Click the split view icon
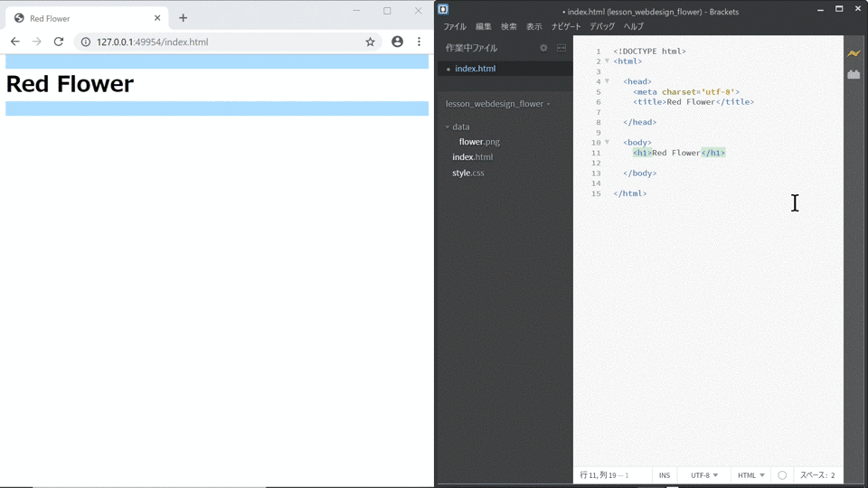Viewport: 868px width, 488px height. pyautogui.click(x=561, y=48)
